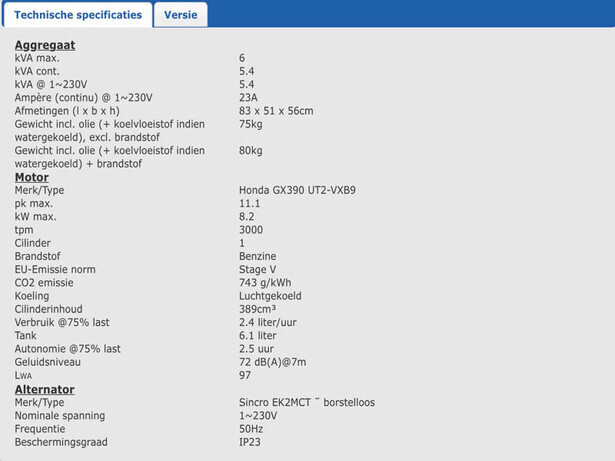Click the Sincro EK2MCT borstelloos value
Viewport: 615px width, 461px height.
(307, 402)
